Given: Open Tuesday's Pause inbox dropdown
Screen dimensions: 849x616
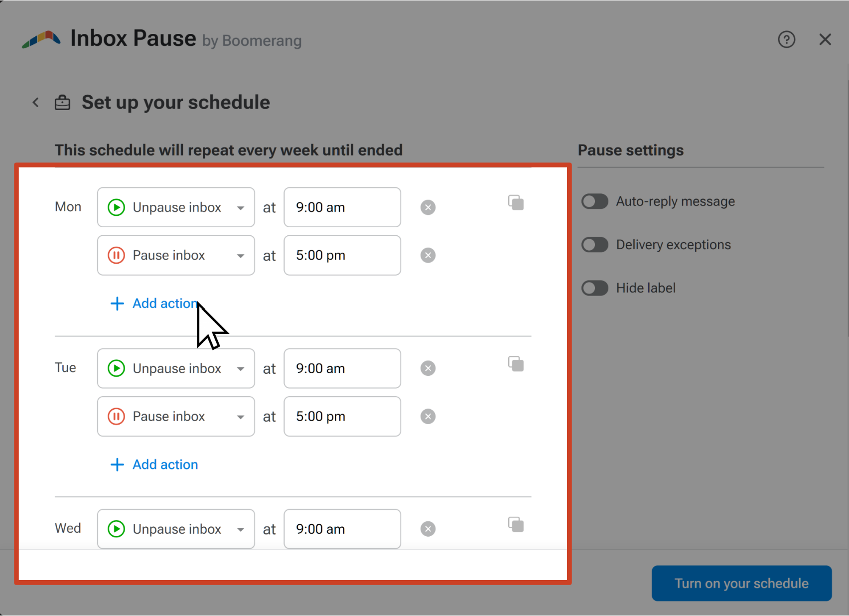Looking at the screenshot, I should pos(176,416).
